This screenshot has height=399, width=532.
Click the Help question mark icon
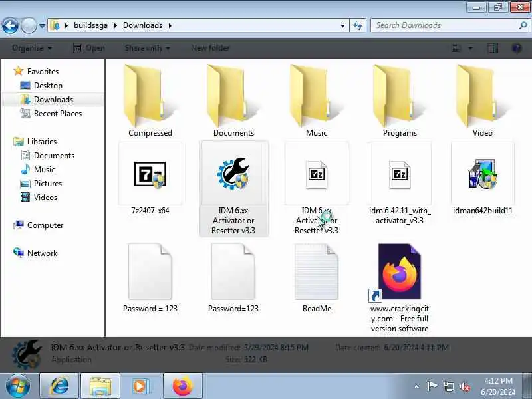517,48
